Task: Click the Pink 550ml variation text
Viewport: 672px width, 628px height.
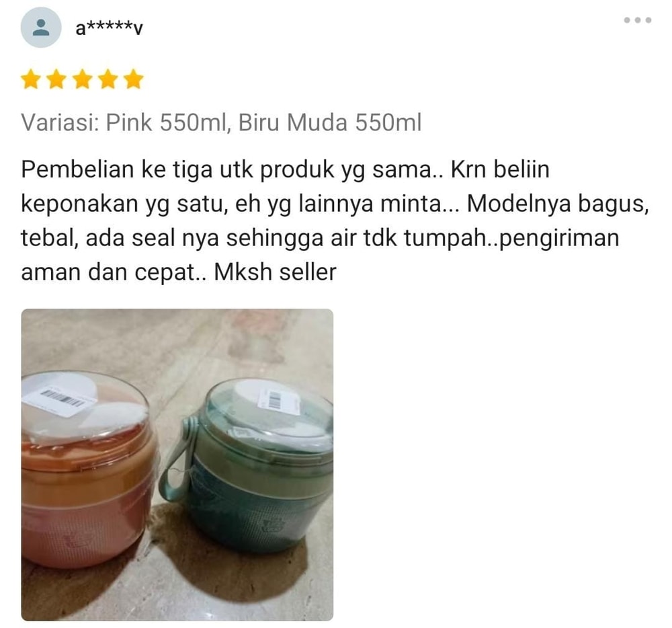Action: [x=166, y=122]
